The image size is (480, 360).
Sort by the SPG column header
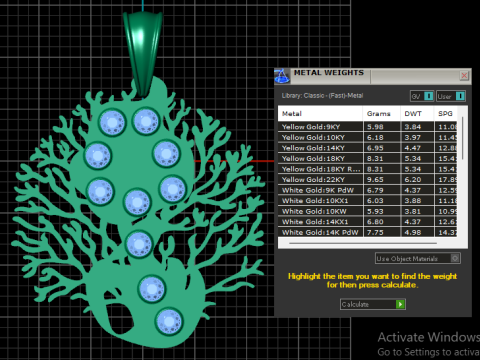click(x=446, y=114)
